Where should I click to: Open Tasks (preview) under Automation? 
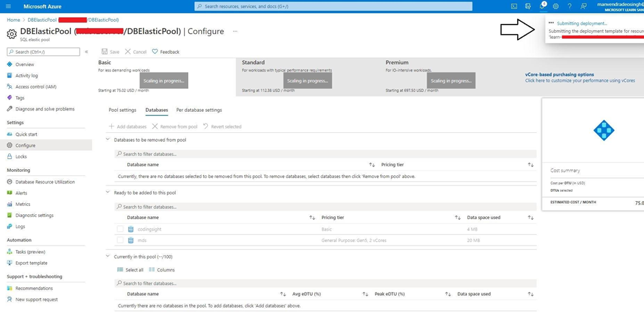click(x=31, y=252)
